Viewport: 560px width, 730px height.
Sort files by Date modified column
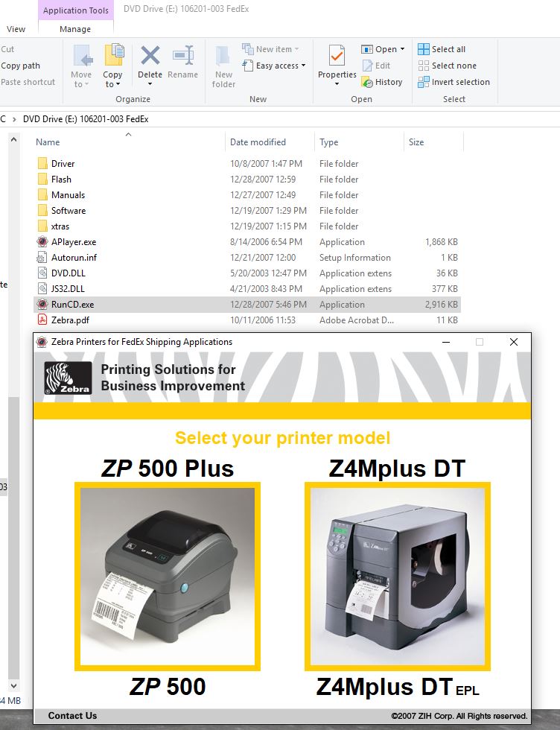tap(258, 142)
